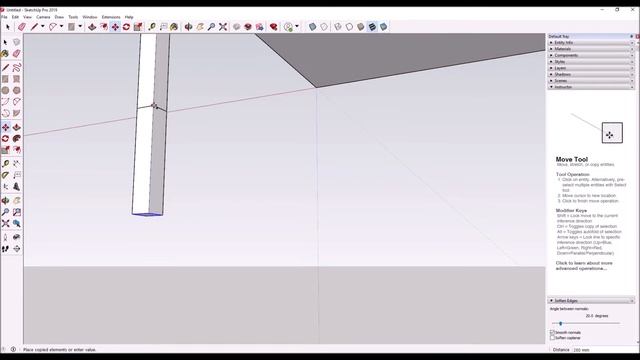Click the Previous view tool
The image size is (640, 360).
tap(17, 224)
